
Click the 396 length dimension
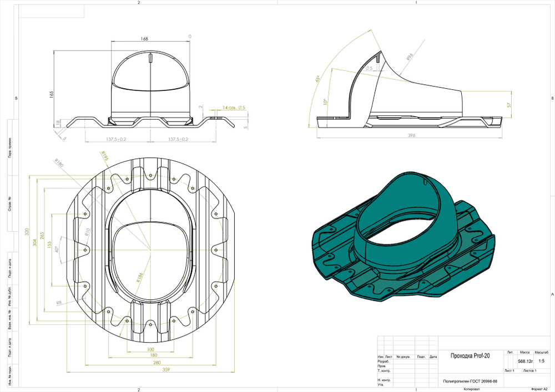[x=410, y=135]
